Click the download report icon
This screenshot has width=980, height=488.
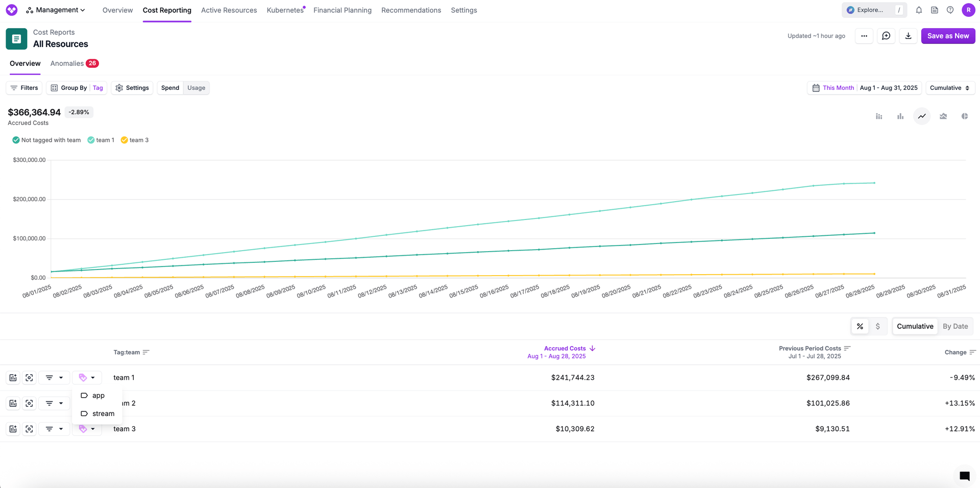click(x=908, y=36)
